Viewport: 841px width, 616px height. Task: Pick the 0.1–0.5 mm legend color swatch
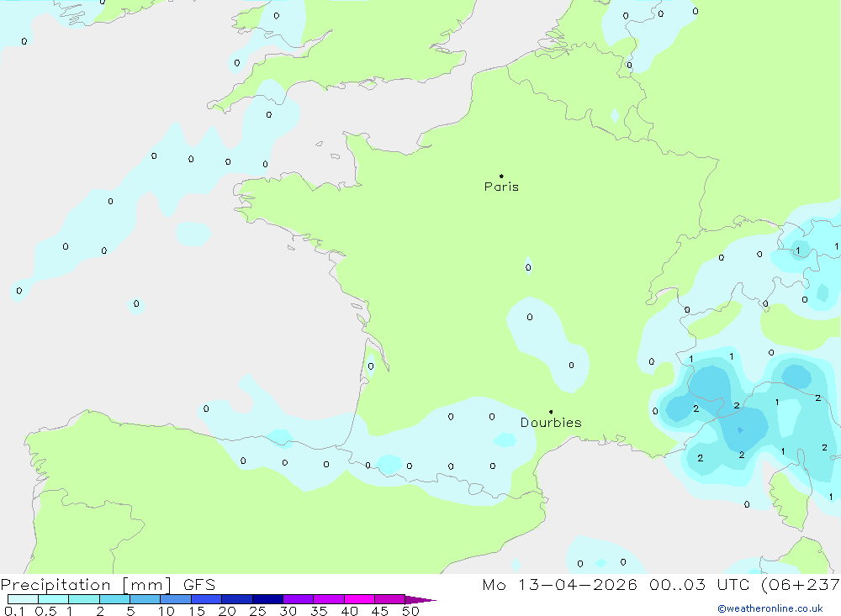(x=23, y=599)
